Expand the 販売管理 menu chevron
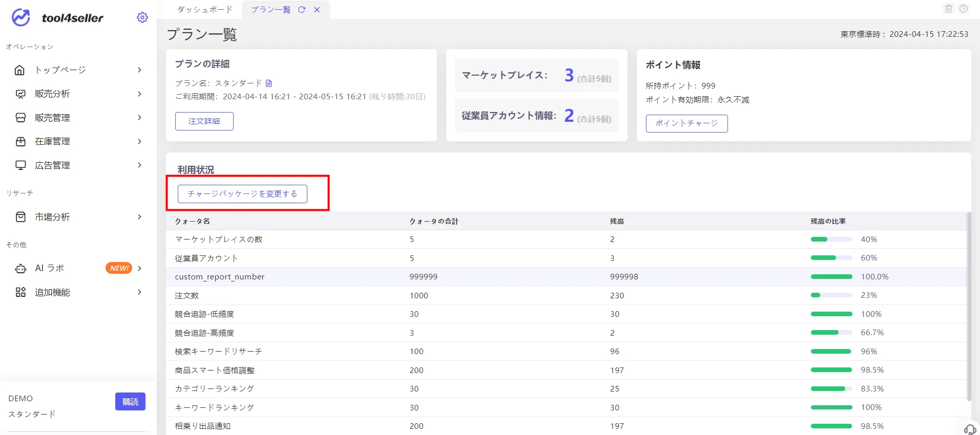Image resolution: width=980 pixels, height=435 pixels. pos(139,118)
